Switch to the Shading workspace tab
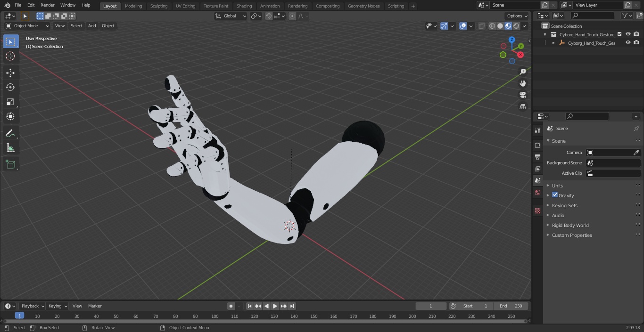 (244, 6)
